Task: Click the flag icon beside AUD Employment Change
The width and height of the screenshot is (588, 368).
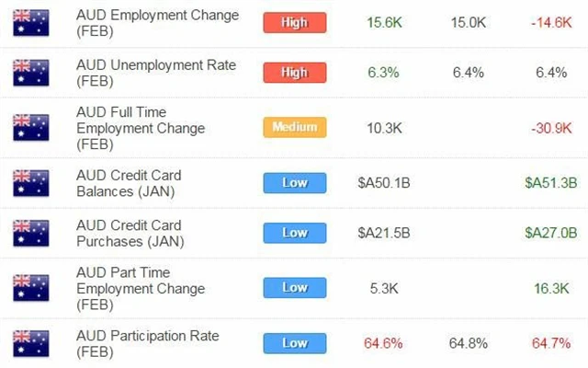Action: click(x=31, y=23)
